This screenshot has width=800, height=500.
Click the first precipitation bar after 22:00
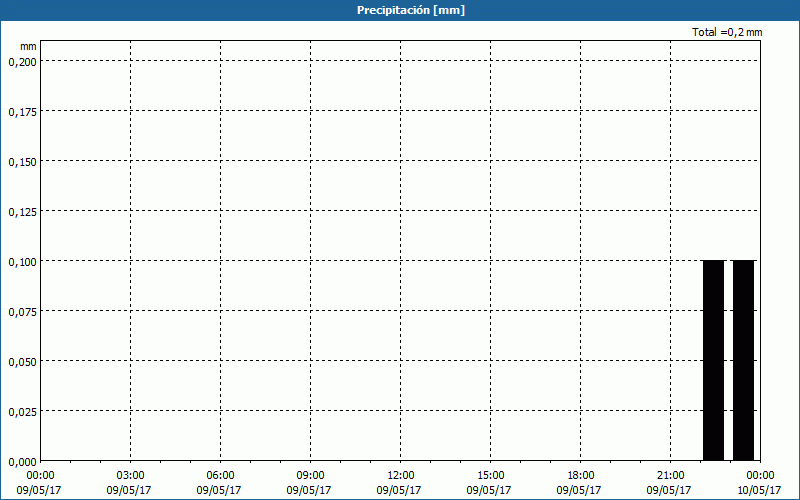click(x=713, y=360)
